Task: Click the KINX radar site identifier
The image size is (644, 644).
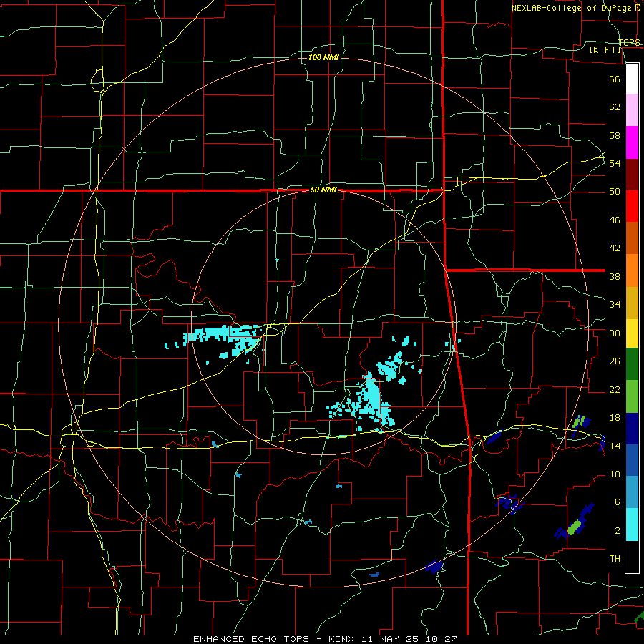Action: (x=343, y=639)
